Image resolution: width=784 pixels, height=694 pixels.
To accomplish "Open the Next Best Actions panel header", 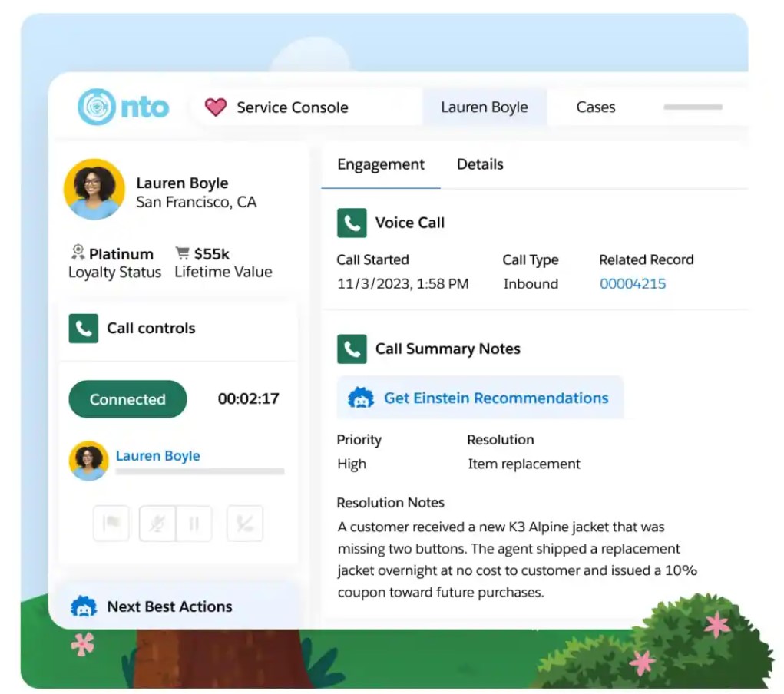I will click(177, 606).
